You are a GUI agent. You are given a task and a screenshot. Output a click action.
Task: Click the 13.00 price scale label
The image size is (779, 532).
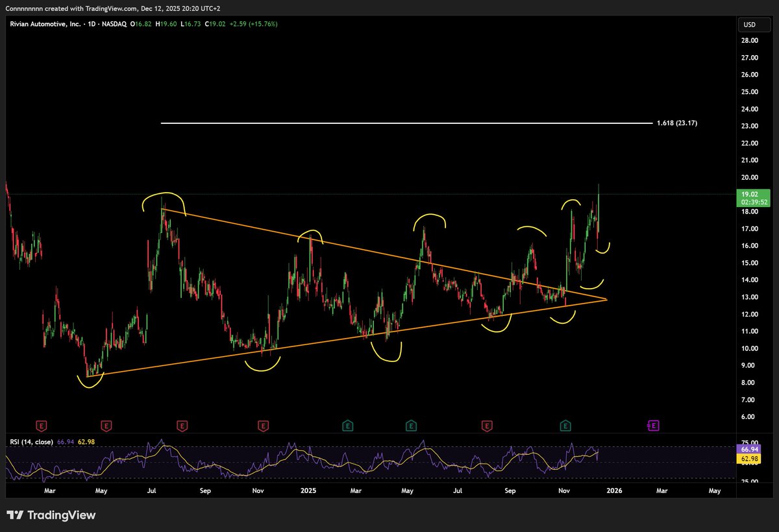750,297
